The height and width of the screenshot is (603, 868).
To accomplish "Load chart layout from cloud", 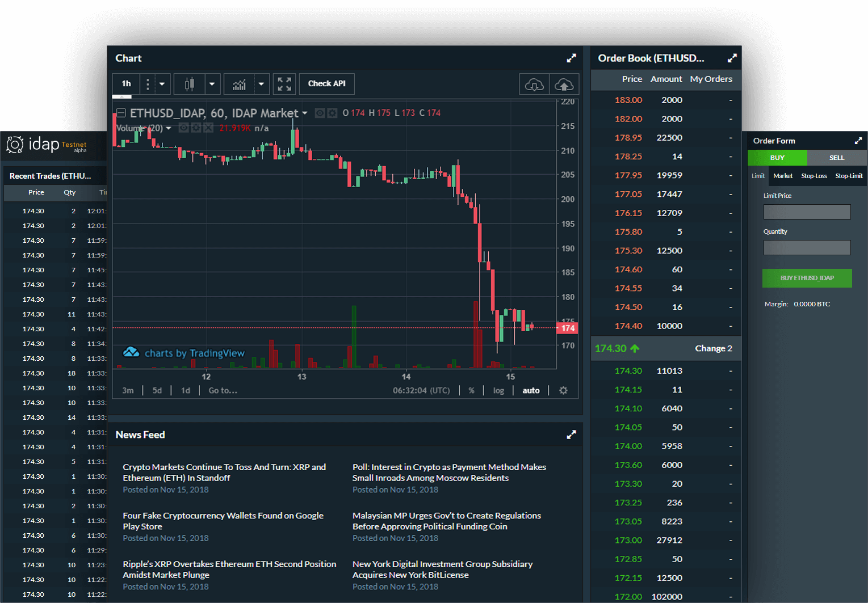I will [x=534, y=84].
